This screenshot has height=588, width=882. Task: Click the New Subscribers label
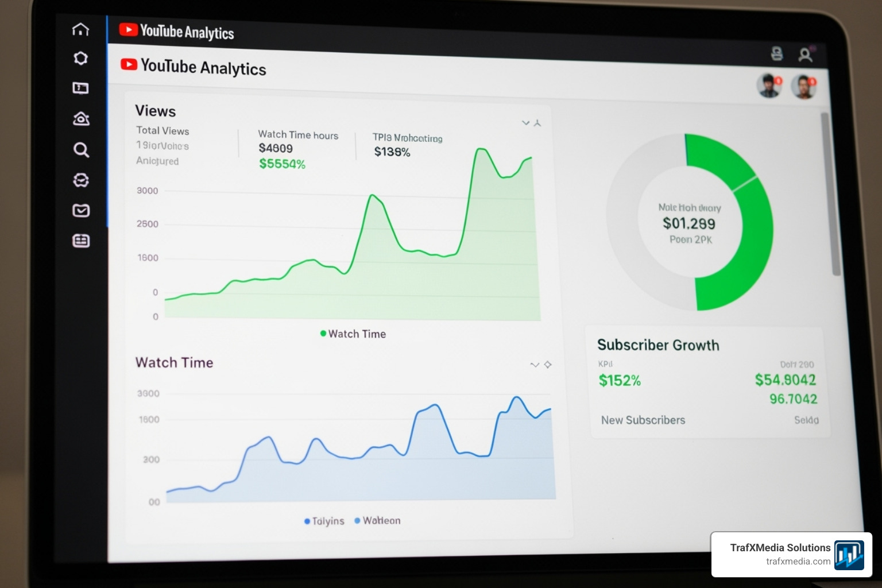pos(643,420)
